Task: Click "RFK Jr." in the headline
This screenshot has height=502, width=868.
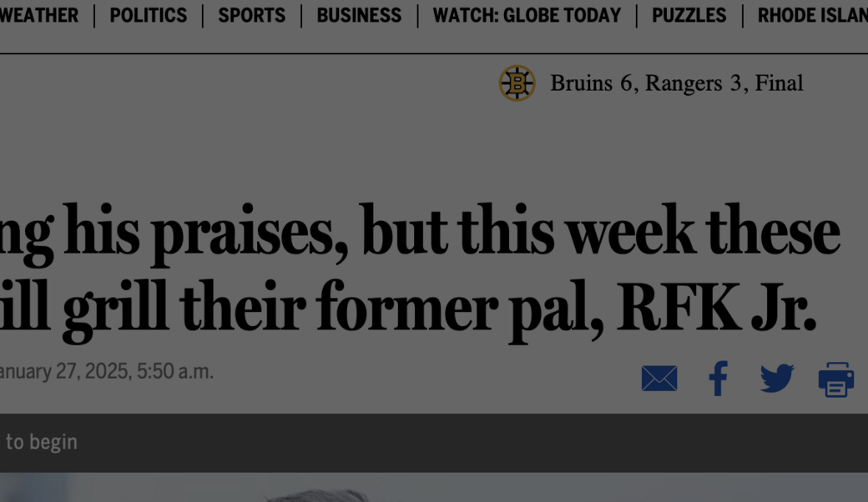Action: (x=716, y=309)
